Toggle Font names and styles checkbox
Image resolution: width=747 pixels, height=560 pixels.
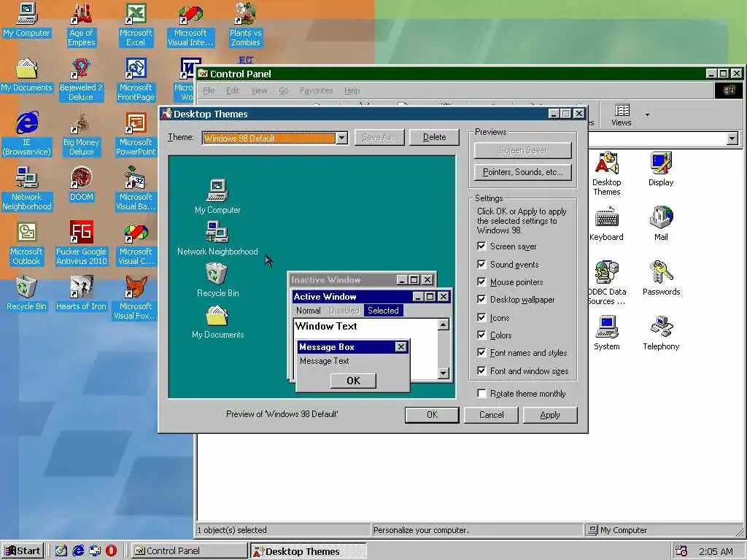pyautogui.click(x=481, y=352)
